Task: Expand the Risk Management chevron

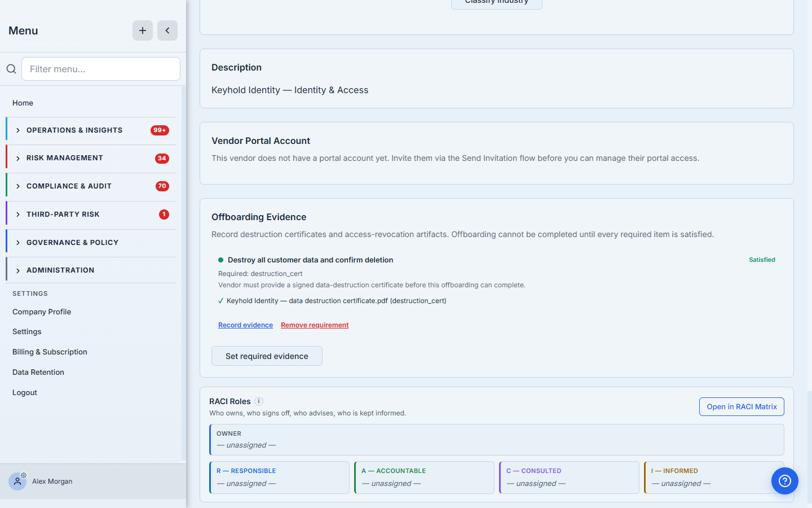Action: 18,159
